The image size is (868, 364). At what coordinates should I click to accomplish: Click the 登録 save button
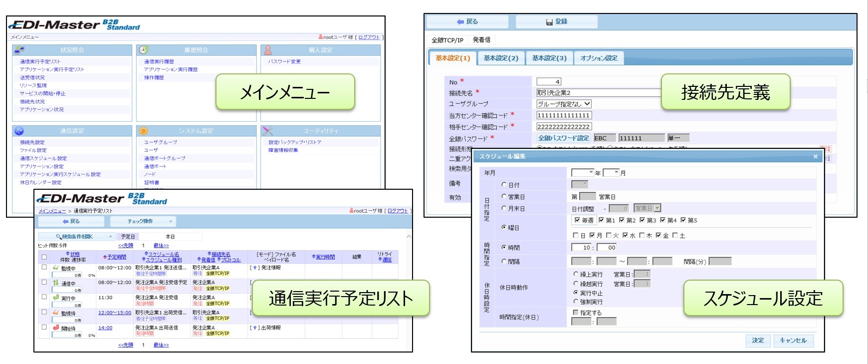click(557, 22)
